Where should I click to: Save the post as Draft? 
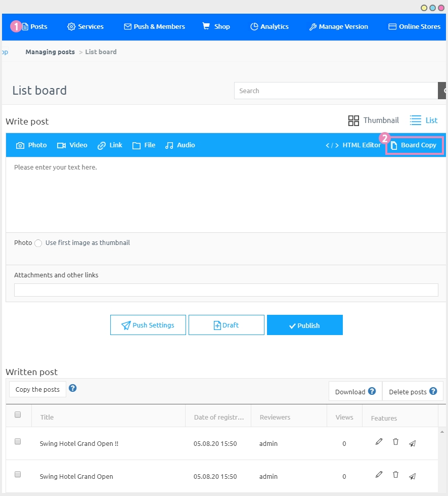(226, 325)
